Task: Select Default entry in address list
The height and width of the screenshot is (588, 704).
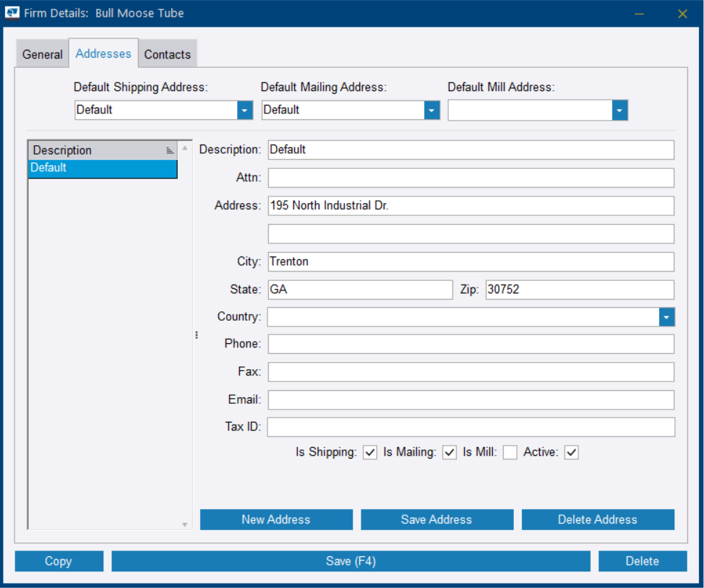Action: tap(102, 168)
